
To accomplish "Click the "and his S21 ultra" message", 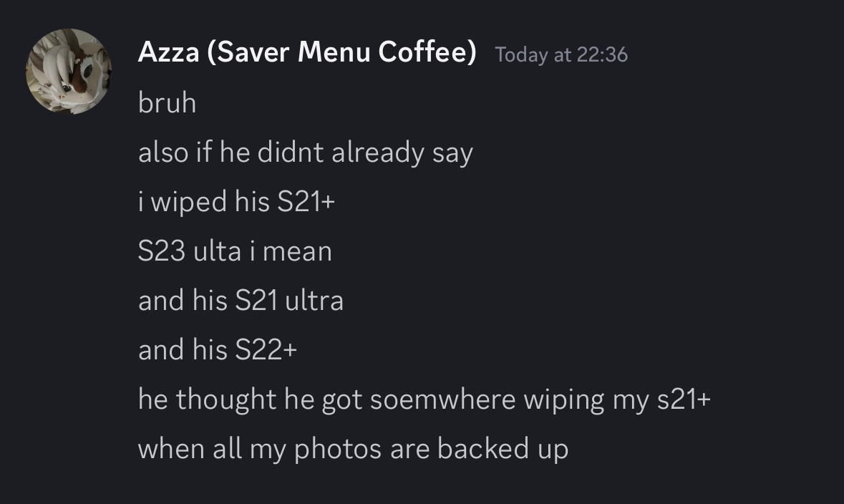I will pyautogui.click(x=241, y=301).
